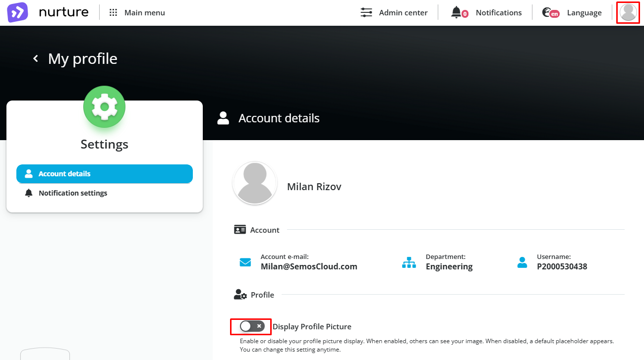The height and width of the screenshot is (360, 644).
Task: Open Notification settings in the sidebar
Action: click(x=105, y=193)
